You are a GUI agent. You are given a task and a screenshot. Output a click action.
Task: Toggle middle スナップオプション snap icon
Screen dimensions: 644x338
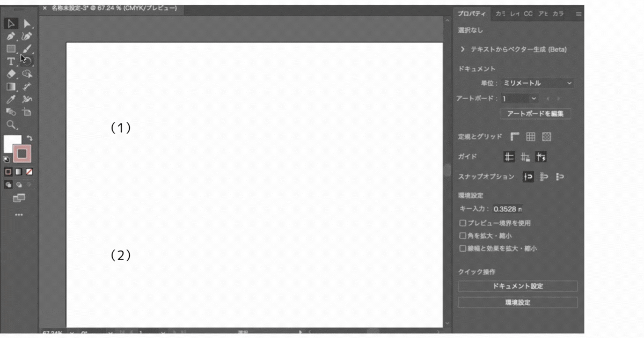[544, 177]
